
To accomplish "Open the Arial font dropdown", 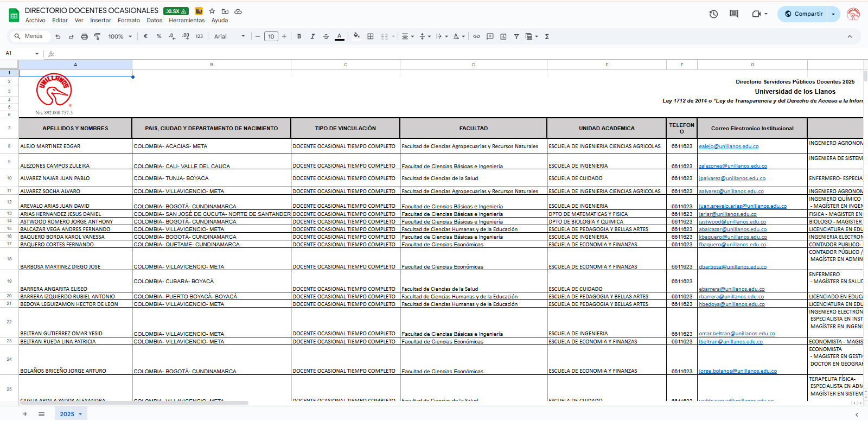I will pos(229,36).
